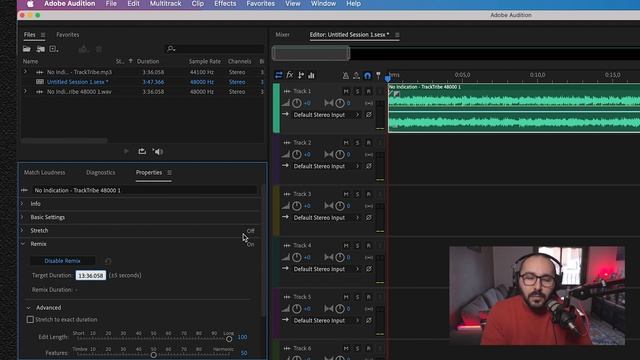The image size is (640, 360).
Task: Click the search icon in Files panel
Action: click(x=171, y=49)
